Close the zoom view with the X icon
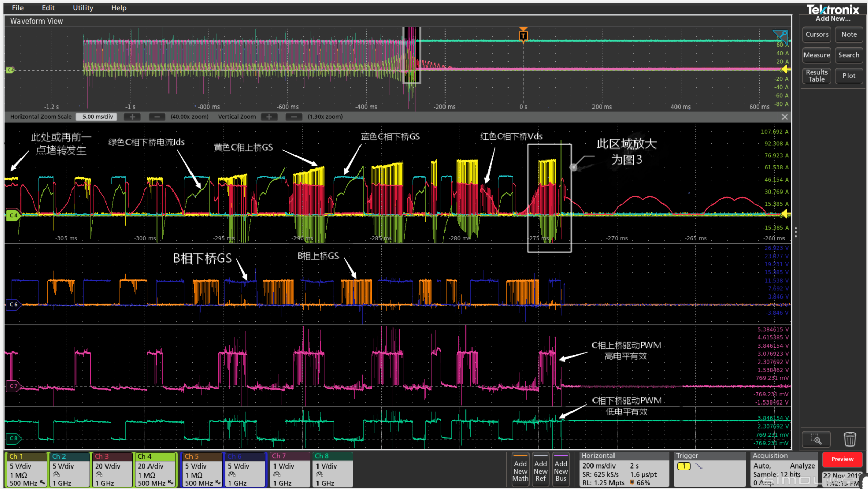Viewport: 868px width, 489px height. coord(785,117)
